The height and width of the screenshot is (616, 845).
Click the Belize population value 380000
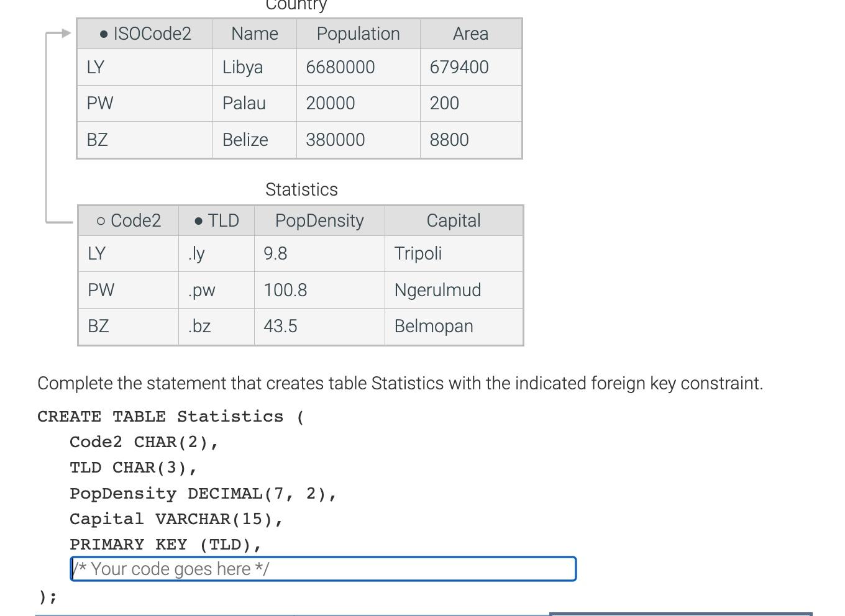[335, 140]
